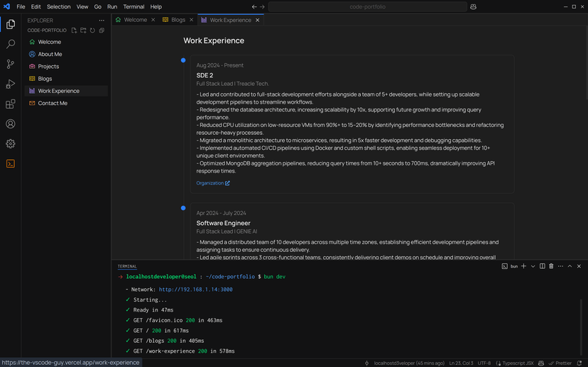Image resolution: width=588 pixels, height=367 pixels.
Task: Go forward with the right arrow
Action: [x=262, y=7]
